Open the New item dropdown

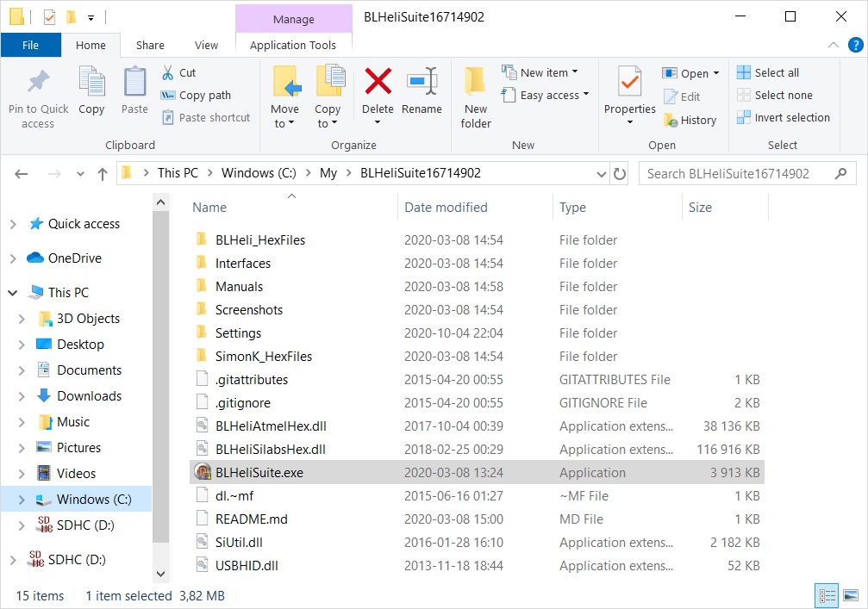tap(540, 72)
